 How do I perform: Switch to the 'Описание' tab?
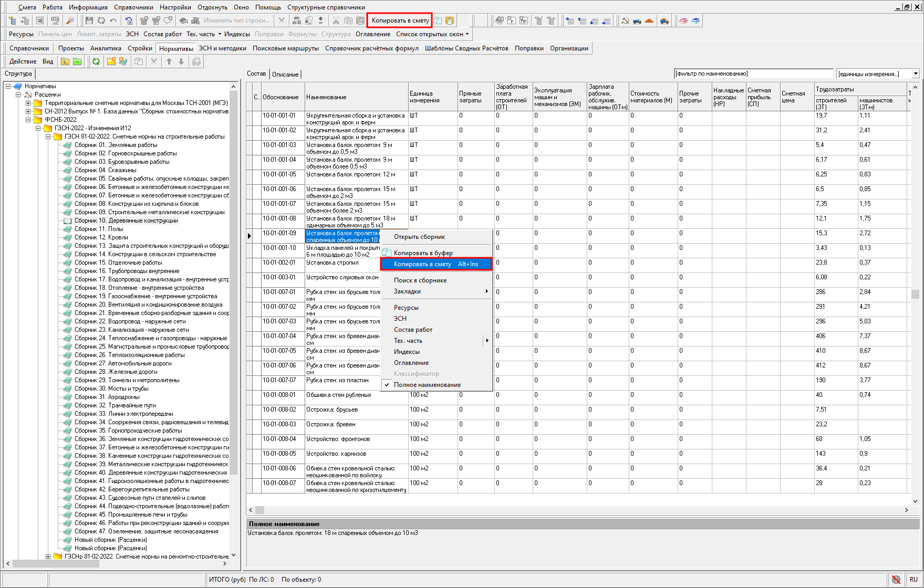click(285, 75)
